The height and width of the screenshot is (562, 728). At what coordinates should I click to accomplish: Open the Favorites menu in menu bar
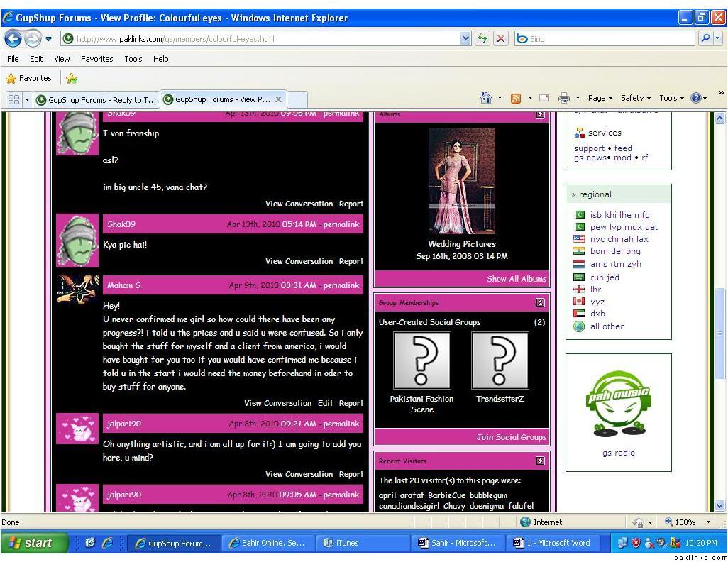pyautogui.click(x=96, y=59)
